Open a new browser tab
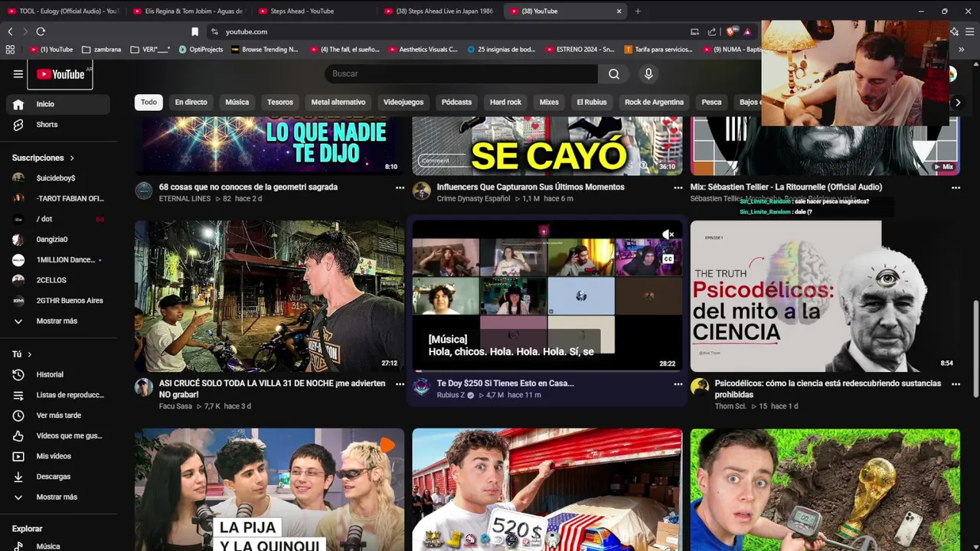Screen dimensions: 980x551 pyautogui.click(x=638, y=11)
